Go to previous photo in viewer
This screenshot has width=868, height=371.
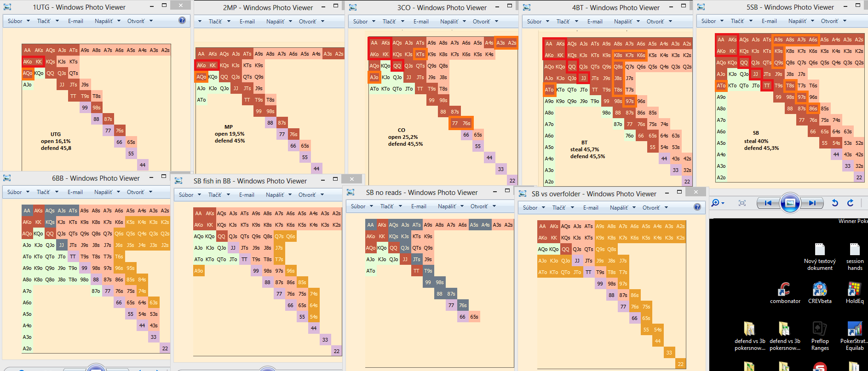click(x=768, y=203)
